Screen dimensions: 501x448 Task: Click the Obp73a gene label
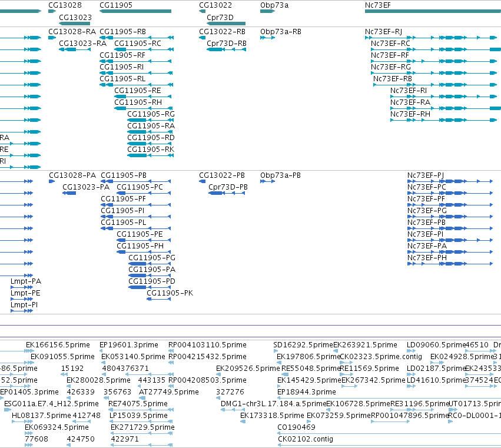(x=274, y=5)
